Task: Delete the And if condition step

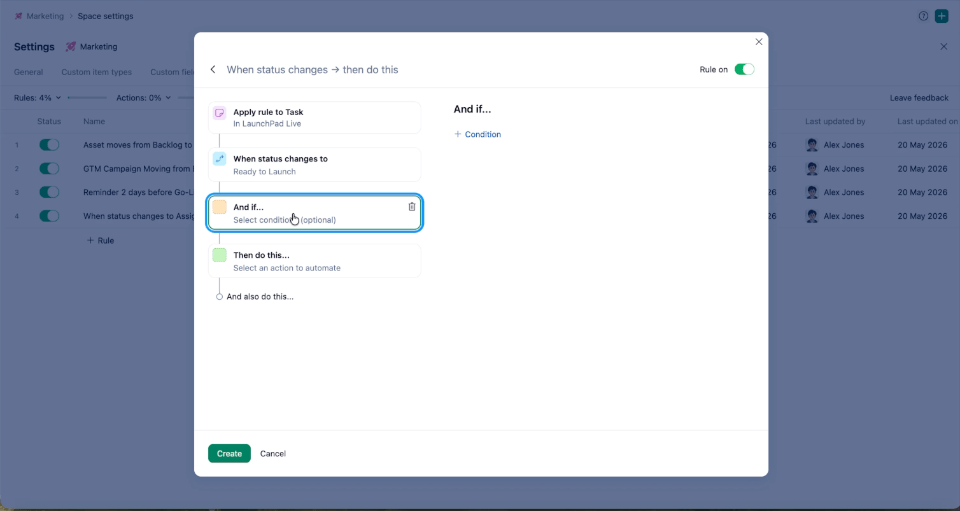Action: [x=411, y=207]
